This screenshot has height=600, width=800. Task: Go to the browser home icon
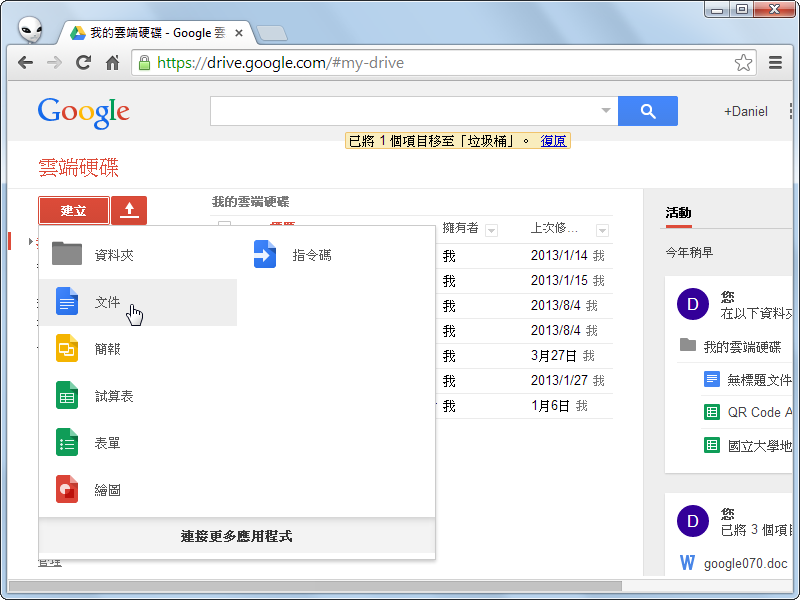pos(112,63)
